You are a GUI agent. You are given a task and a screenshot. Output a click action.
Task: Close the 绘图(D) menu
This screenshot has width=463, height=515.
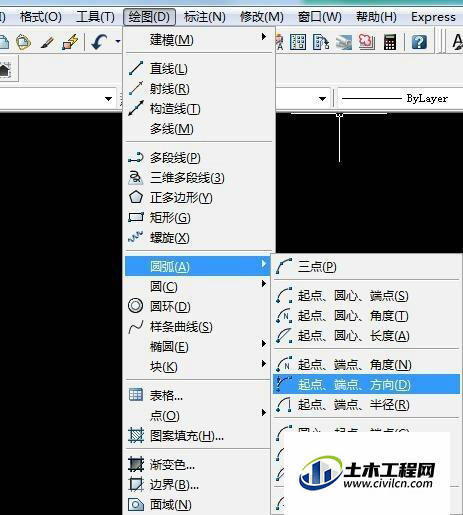click(149, 17)
